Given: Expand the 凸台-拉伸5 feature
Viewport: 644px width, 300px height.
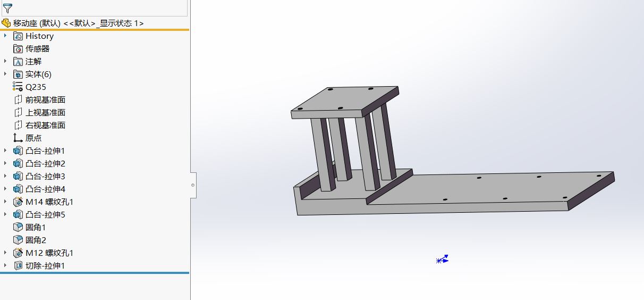Looking at the screenshot, I should tap(5, 214).
